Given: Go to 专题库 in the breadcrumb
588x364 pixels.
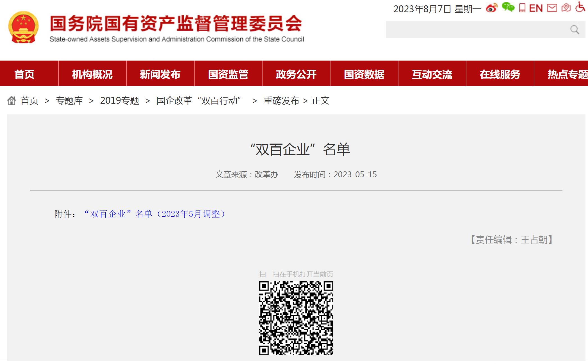Looking at the screenshot, I should point(69,100).
